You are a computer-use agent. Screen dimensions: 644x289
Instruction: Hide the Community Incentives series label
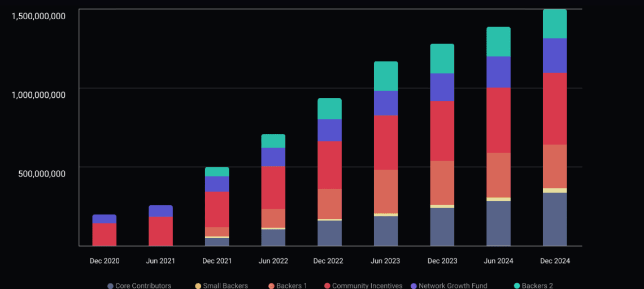point(367,286)
